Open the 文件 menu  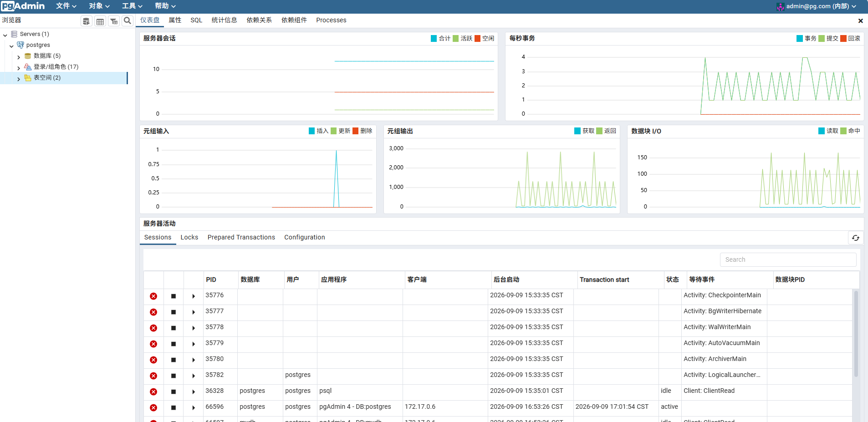[x=66, y=6]
